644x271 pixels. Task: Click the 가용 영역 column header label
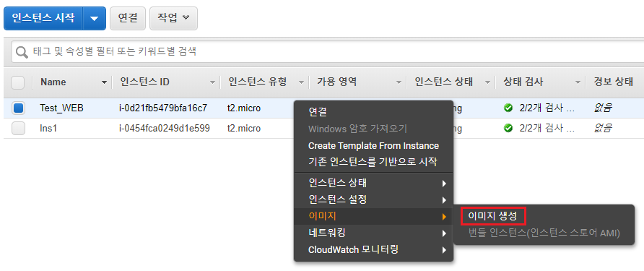pyautogui.click(x=336, y=82)
